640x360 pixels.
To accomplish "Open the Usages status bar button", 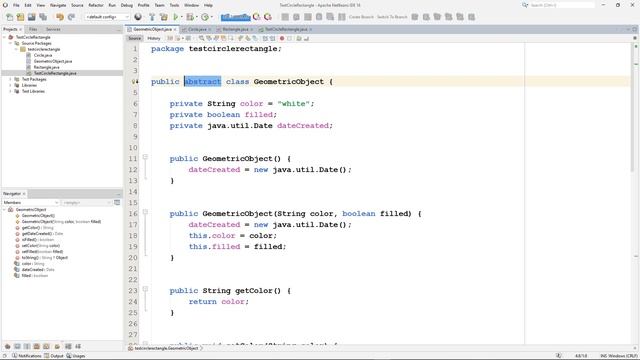I will 76,356.
